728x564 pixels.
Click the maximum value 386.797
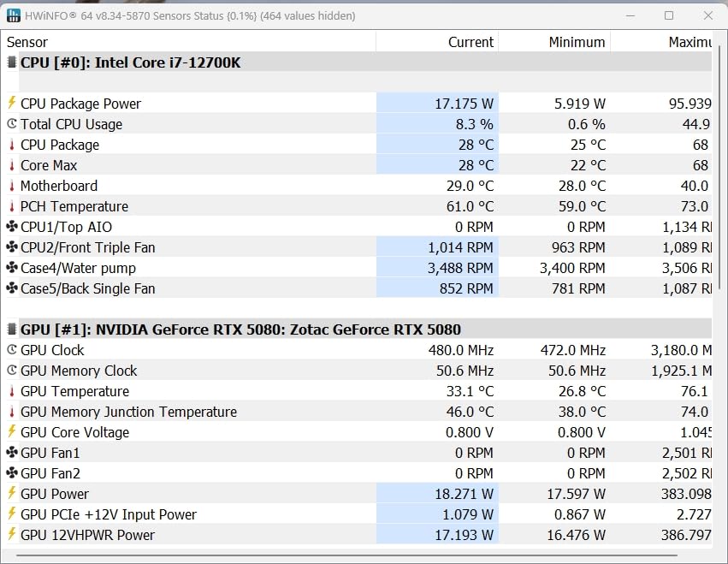click(x=686, y=535)
